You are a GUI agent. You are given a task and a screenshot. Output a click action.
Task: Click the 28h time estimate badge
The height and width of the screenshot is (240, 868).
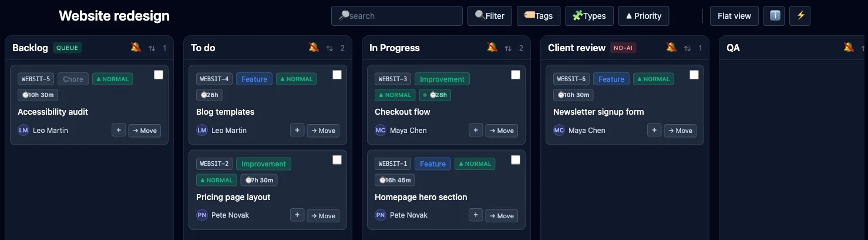[435, 95]
